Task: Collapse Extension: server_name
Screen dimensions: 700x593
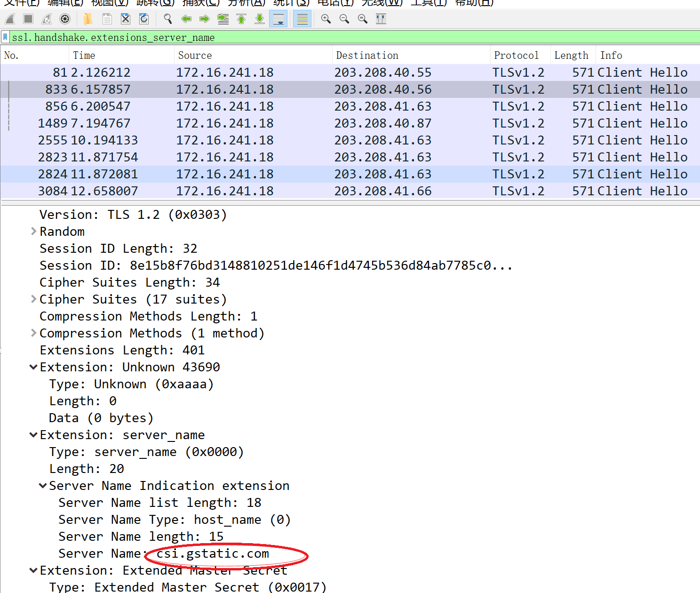Action: pos(33,434)
